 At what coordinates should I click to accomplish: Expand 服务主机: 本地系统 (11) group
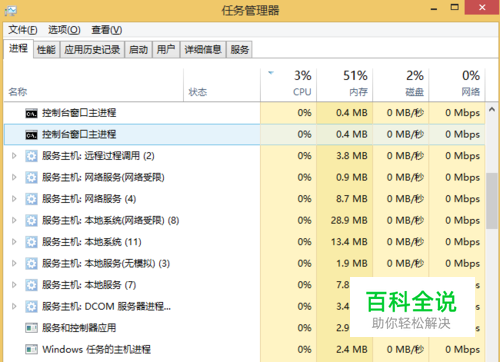tap(14, 242)
